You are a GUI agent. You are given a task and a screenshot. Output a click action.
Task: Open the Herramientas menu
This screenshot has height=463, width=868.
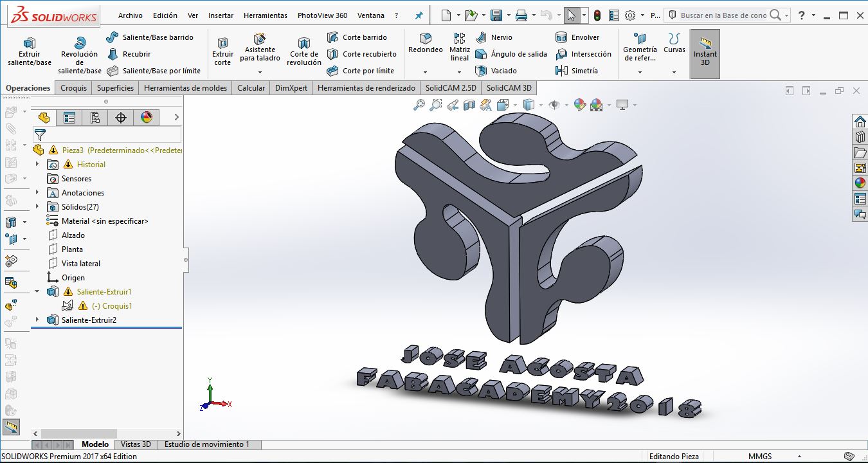pos(266,15)
